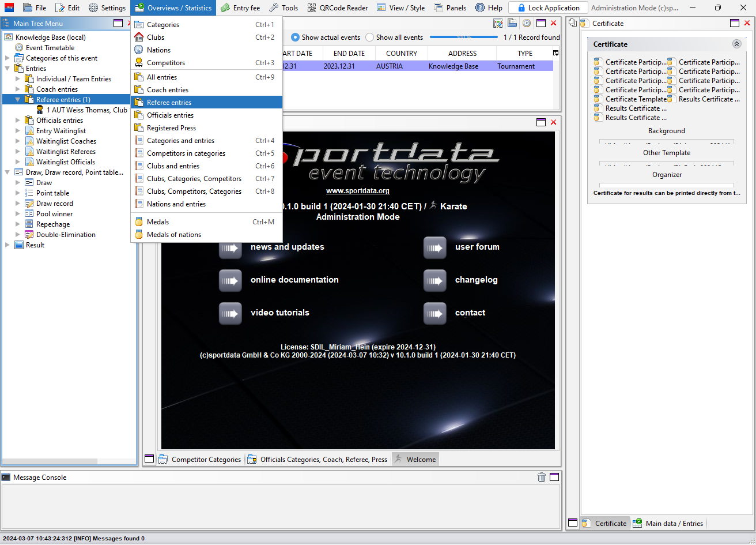
Task: Open the news and updates link
Action: coord(288,247)
